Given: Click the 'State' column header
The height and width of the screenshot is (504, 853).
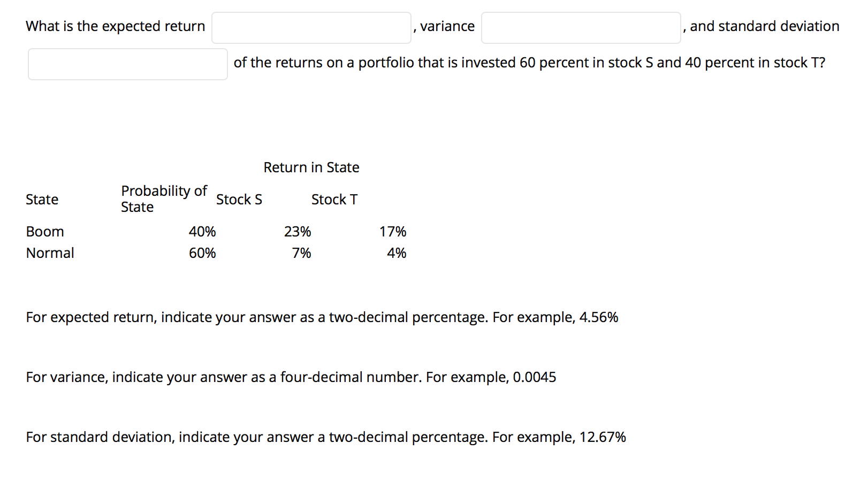Looking at the screenshot, I should point(42,199).
